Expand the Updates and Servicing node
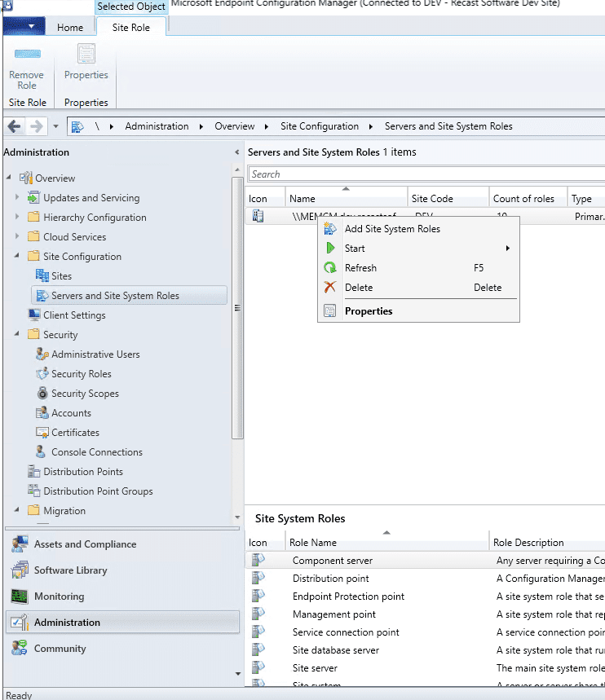 click(18, 198)
